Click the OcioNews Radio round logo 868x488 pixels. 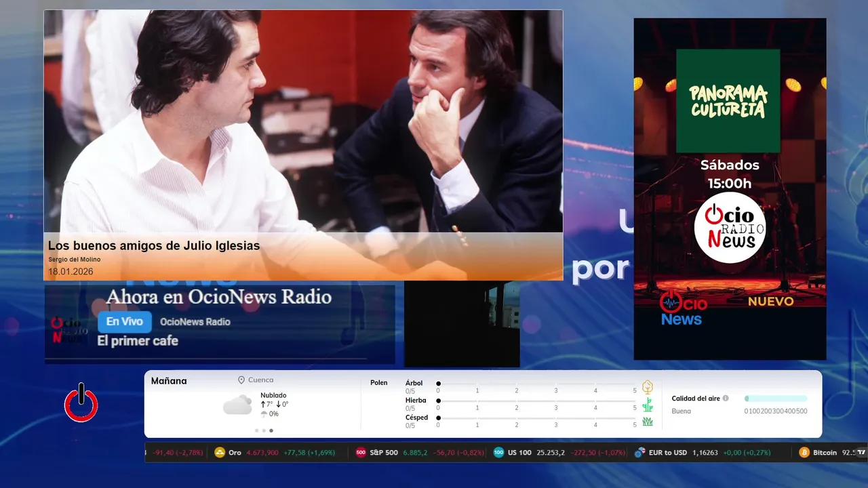click(730, 228)
